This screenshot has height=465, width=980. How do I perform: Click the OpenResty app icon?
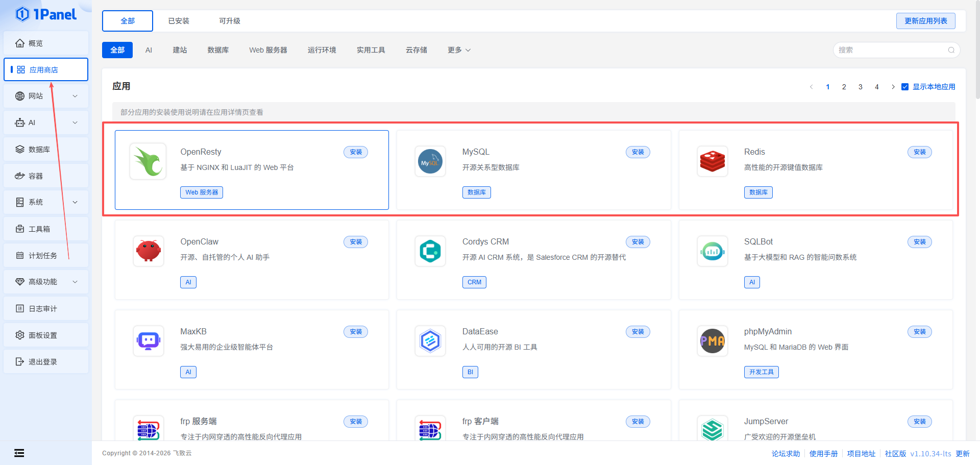point(148,161)
